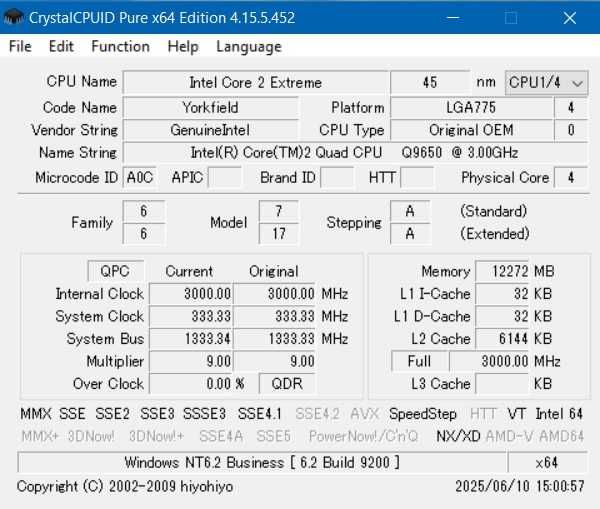Click the empty HTT value field

417,177
